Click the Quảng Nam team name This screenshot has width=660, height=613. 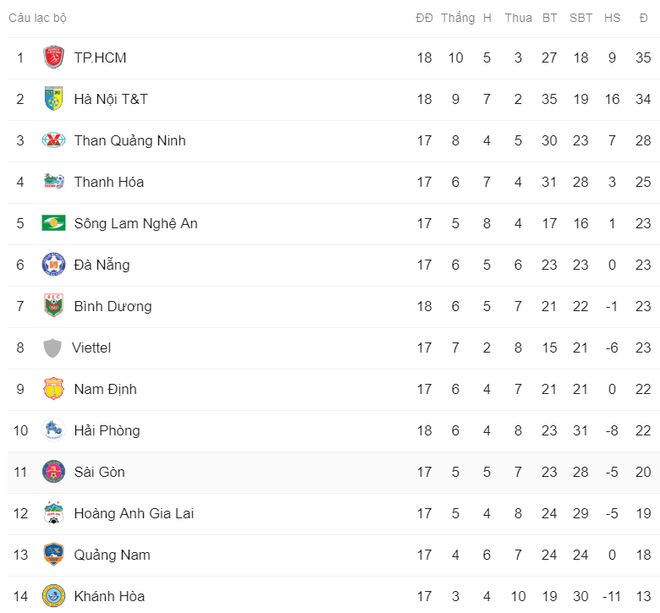[112, 555]
